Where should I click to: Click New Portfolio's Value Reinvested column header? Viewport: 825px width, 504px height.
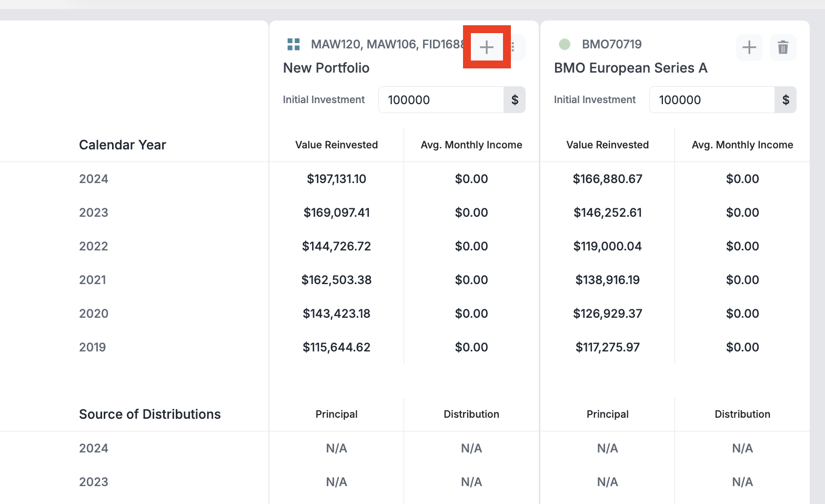[336, 145]
